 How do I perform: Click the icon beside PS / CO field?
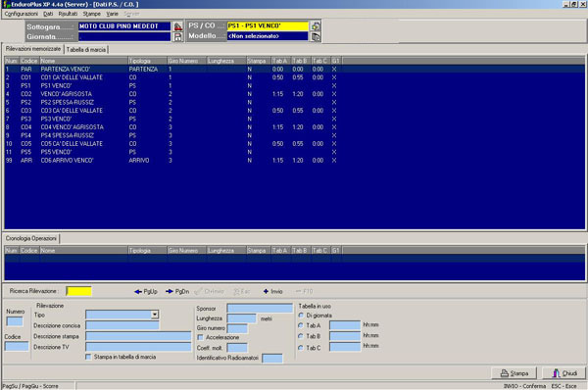coord(316,26)
